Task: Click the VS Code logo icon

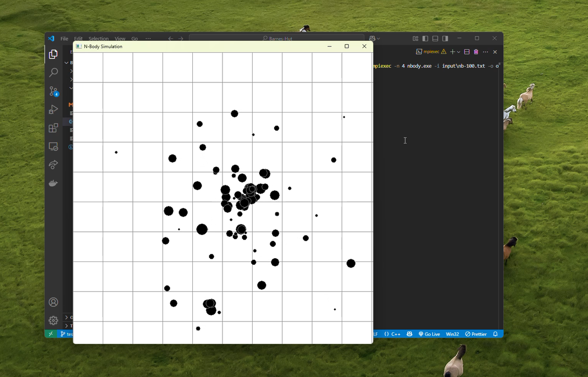Action: 51,38
